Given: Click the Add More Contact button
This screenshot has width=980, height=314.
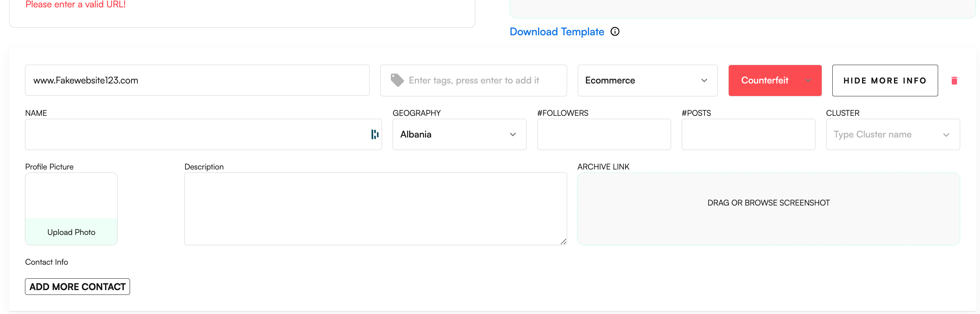Looking at the screenshot, I should point(77,286).
